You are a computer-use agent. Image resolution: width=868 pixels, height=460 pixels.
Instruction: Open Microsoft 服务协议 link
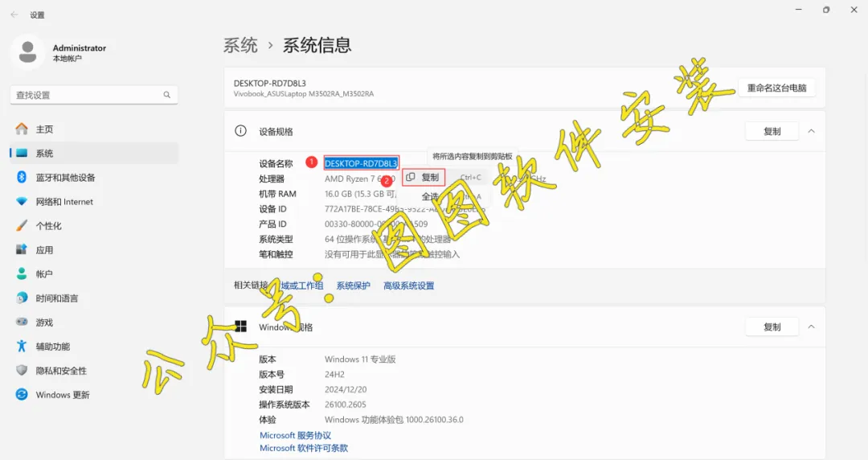point(295,435)
